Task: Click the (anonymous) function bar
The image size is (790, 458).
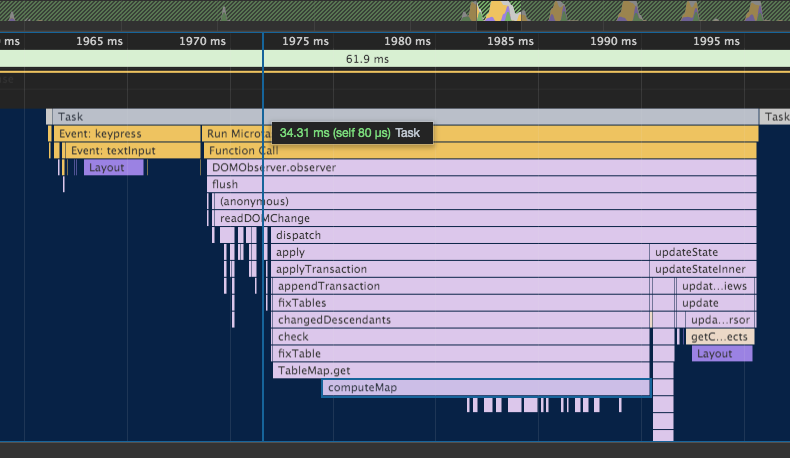Action: [x=485, y=202]
